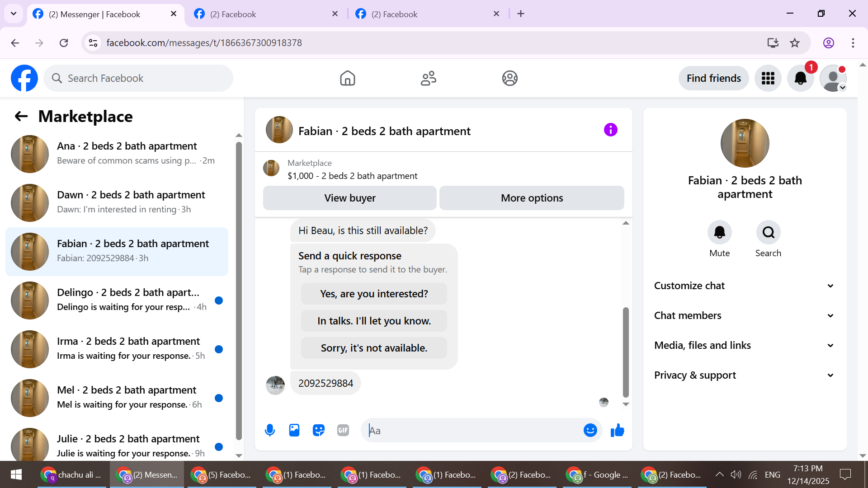Click the chat messages scrollbar thumb

pos(626,352)
